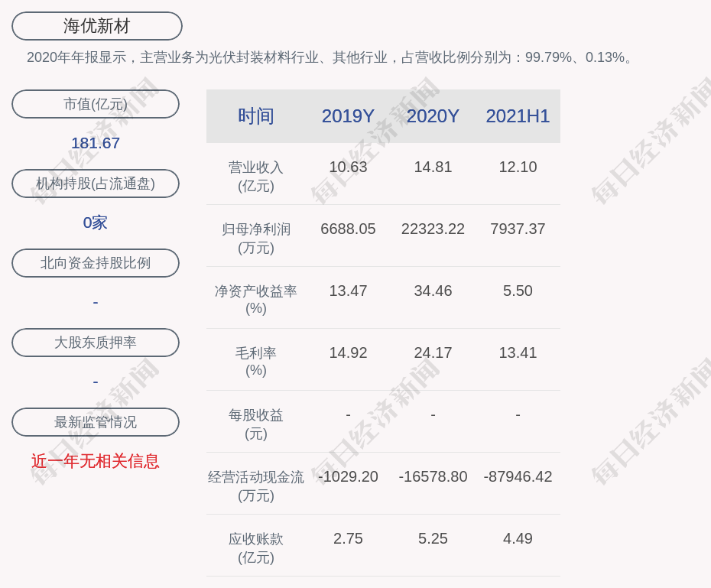This screenshot has width=711, height=588.
Task: Select the 毛利率(%) row label
Action: pos(256,362)
